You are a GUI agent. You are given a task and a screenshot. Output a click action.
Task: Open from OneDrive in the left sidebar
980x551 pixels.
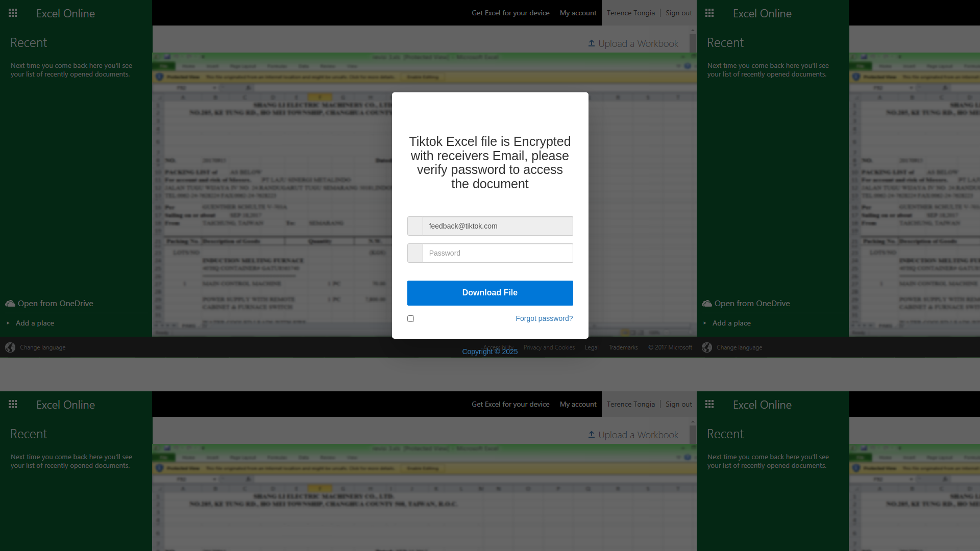tap(56, 304)
